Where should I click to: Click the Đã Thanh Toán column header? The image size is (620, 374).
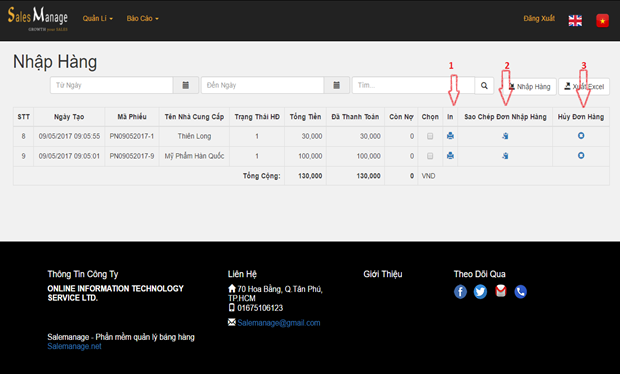pos(355,117)
